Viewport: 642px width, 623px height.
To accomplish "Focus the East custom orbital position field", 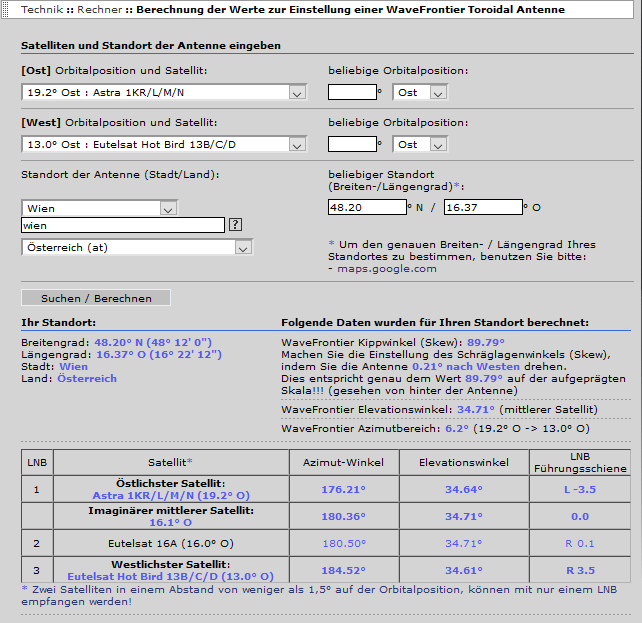I will coord(352,92).
